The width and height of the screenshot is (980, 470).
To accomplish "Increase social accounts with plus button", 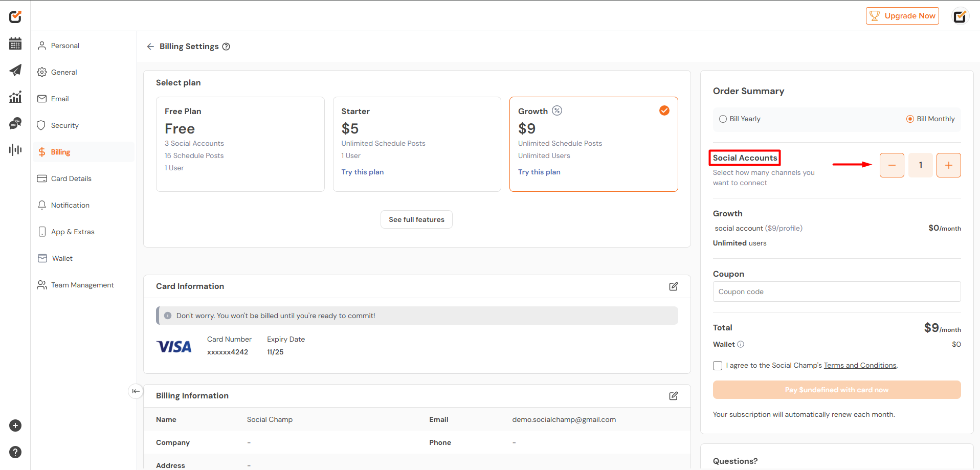I will (x=949, y=165).
